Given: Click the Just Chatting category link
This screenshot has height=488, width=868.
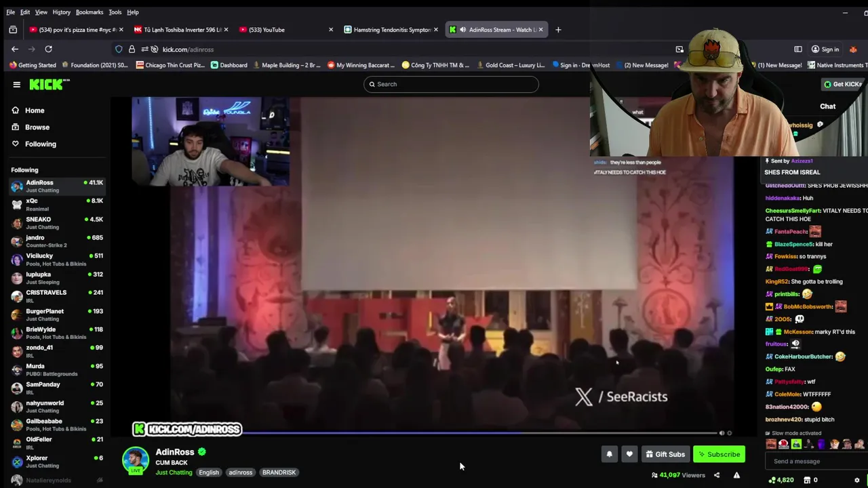Looking at the screenshot, I should [174, 472].
